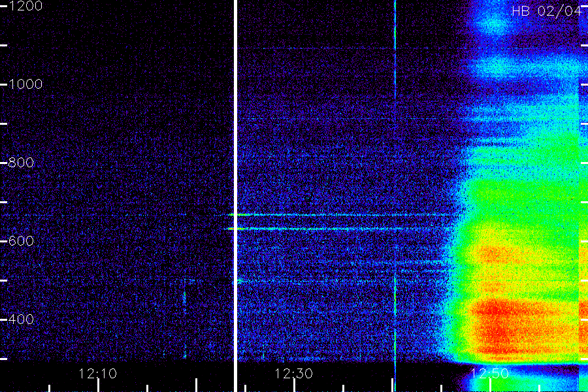
Task: Click the thick white vertical marker line
Action: tap(235, 196)
